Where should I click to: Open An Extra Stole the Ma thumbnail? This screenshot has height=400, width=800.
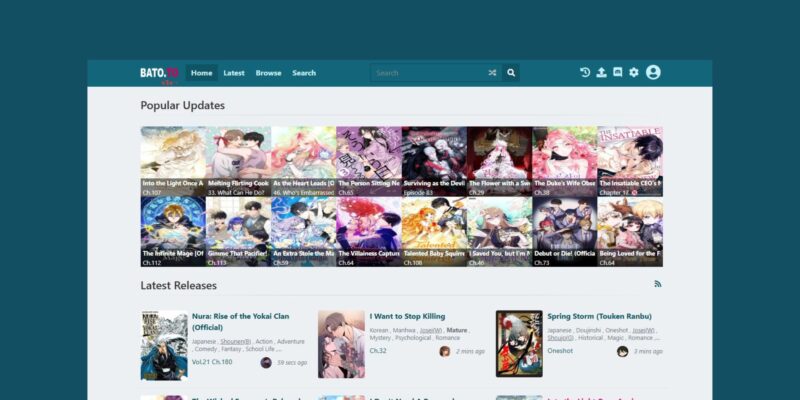(304, 232)
